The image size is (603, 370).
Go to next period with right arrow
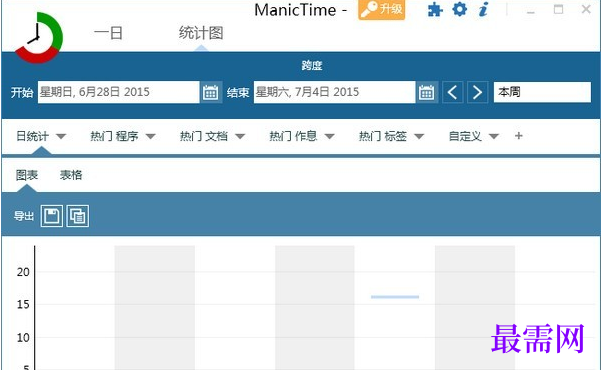[477, 92]
